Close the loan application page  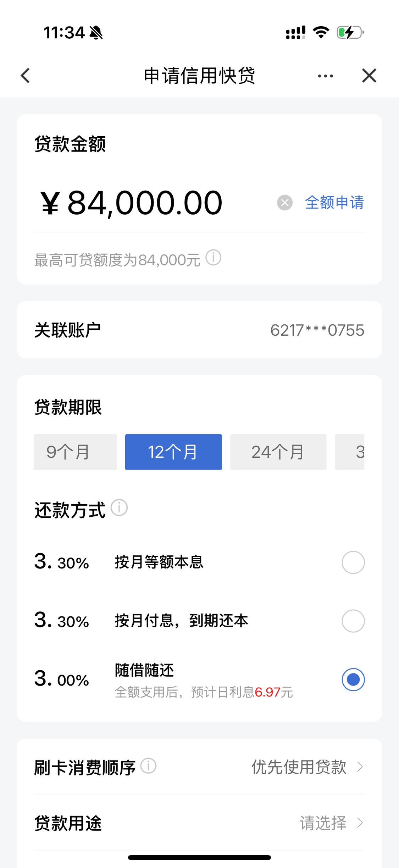(x=369, y=76)
